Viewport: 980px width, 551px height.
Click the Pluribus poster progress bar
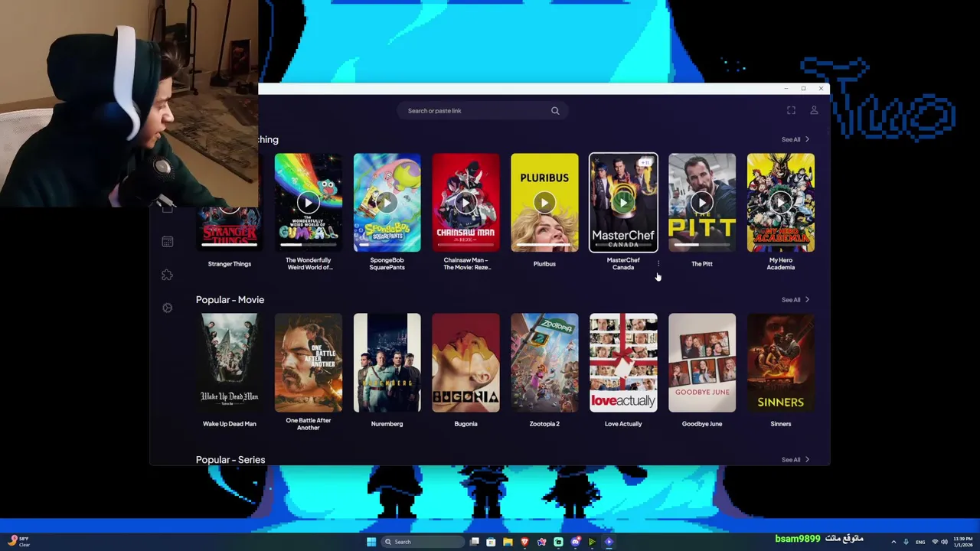click(544, 246)
